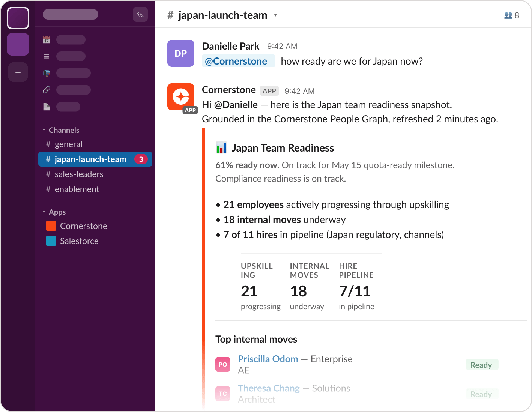The width and height of the screenshot is (532, 412).
Task: Click the @Danielle mention in Cornerstone's reply
Action: point(236,105)
